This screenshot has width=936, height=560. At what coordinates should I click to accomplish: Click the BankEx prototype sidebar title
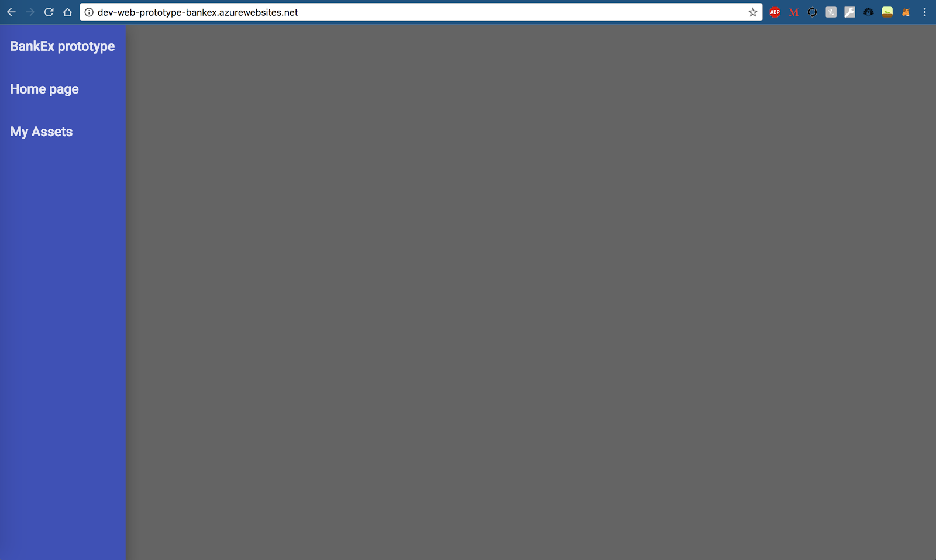(x=63, y=46)
